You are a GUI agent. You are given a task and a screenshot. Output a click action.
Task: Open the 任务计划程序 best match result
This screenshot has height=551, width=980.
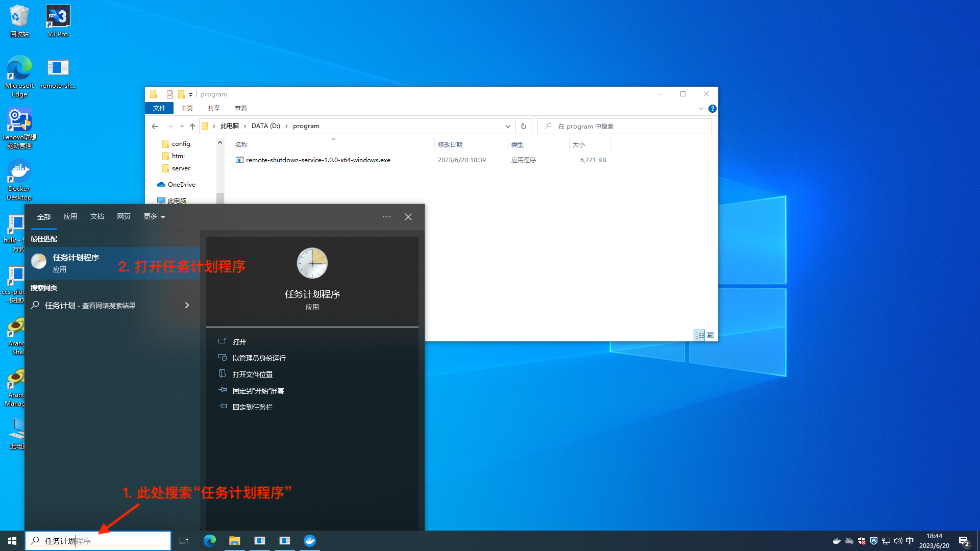(112, 263)
